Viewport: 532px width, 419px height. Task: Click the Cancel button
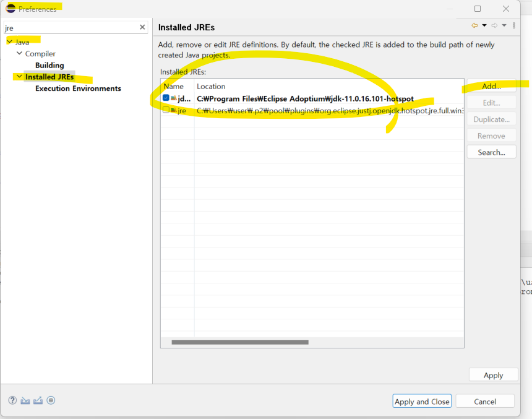pos(485,401)
